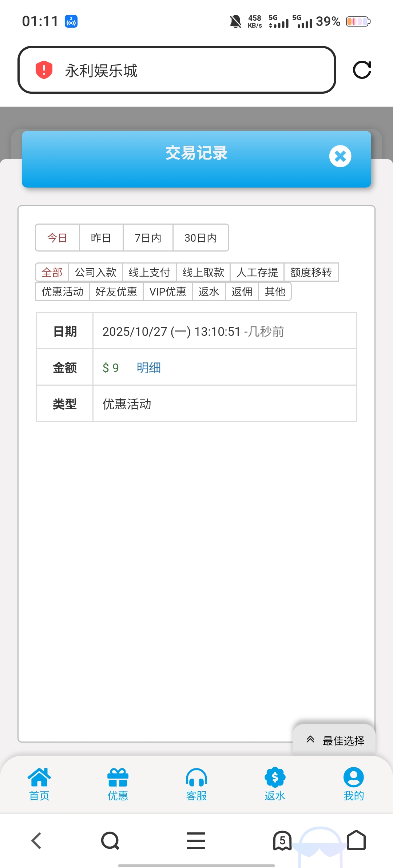The image size is (393, 868).
Task: Open browser search magnifier icon
Action: [x=110, y=840]
